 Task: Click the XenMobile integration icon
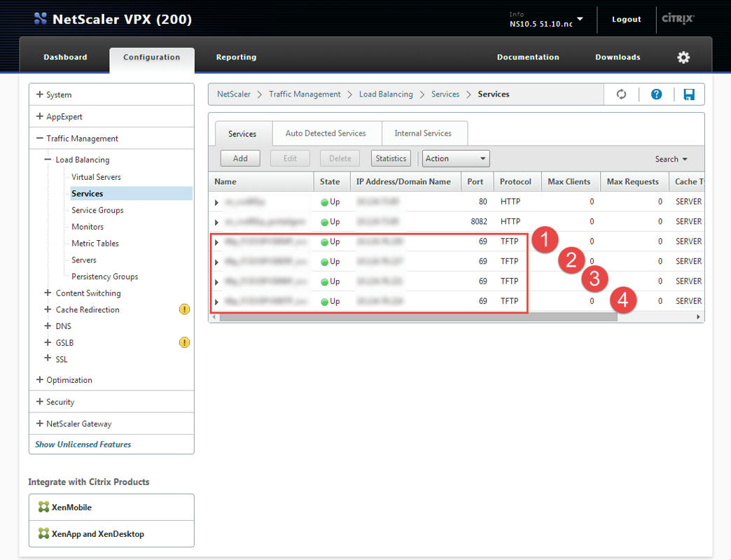[x=44, y=507]
